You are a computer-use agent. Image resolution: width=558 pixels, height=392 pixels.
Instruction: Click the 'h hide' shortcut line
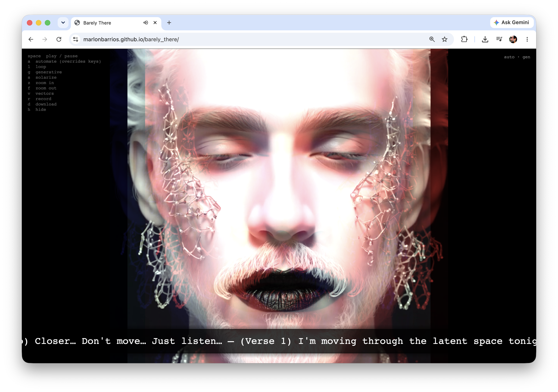tap(37, 109)
